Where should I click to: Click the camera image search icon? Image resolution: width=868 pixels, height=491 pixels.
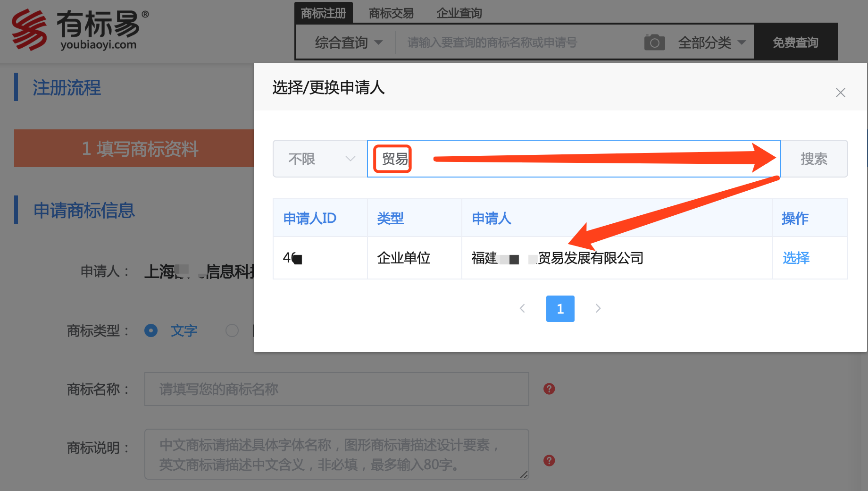(x=654, y=42)
